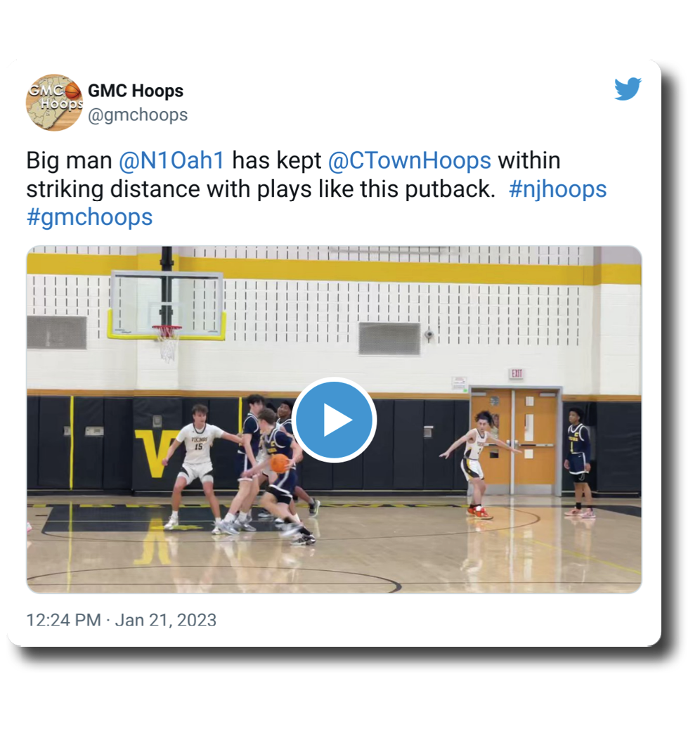Image resolution: width=700 pixels, height=748 pixels.
Task: Play the basketball putback video
Action: (334, 420)
